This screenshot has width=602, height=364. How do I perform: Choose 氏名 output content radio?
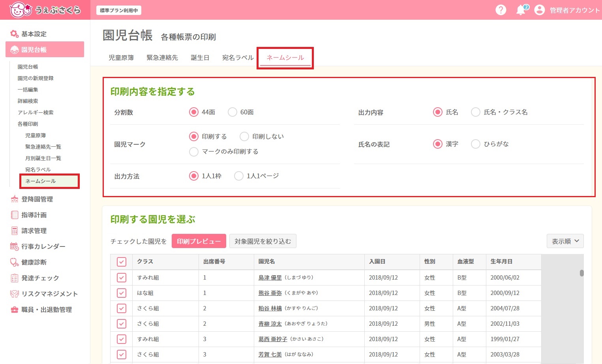click(x=437, y=112)
